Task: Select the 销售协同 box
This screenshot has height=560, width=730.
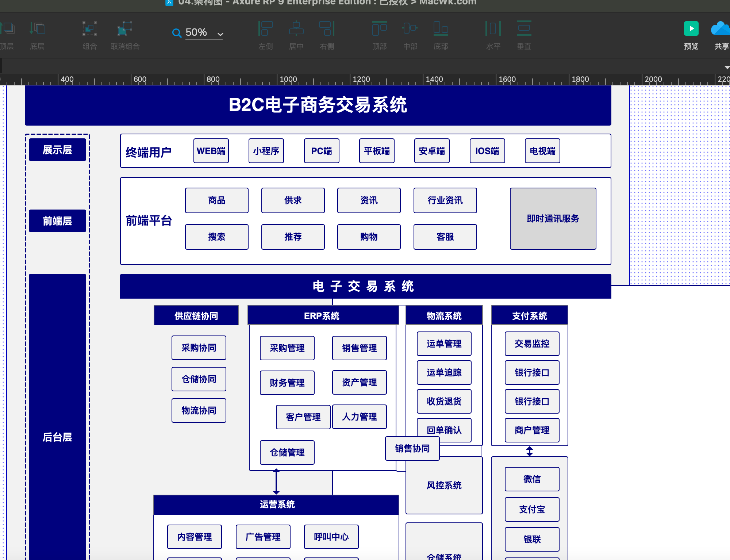Action: [x=412, y=449]
